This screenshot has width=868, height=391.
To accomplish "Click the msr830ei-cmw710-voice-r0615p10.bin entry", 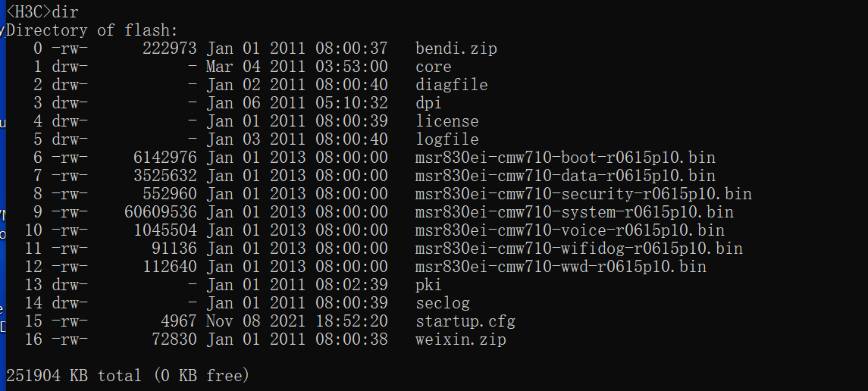I will (x=570, y=231).
